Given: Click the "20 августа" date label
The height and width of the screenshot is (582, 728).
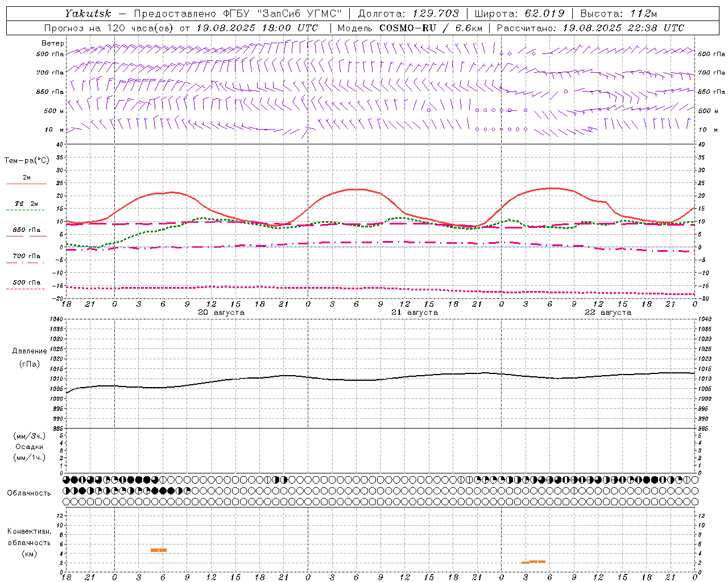Looking at the screenshot, I should (221, 313).
